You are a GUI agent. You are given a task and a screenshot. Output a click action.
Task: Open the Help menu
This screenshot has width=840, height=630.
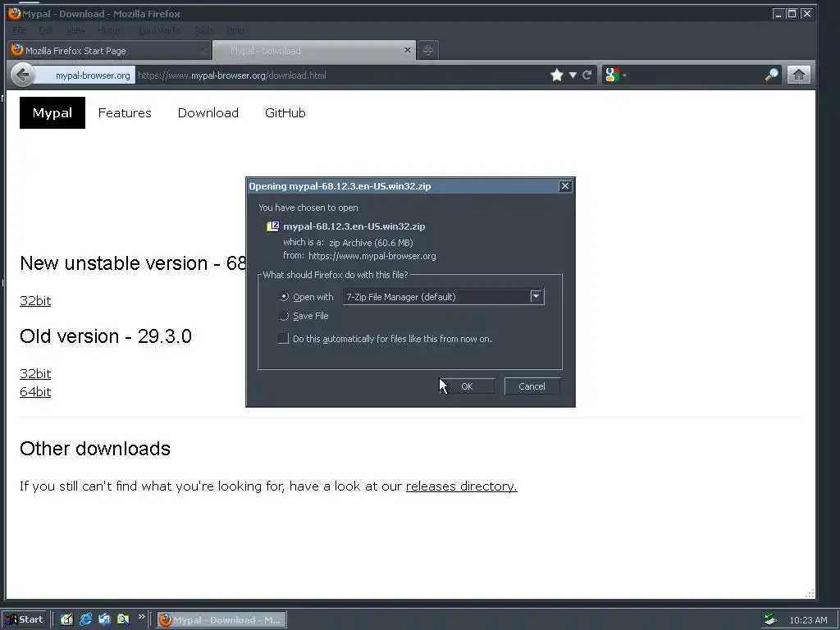coord(235,30)
